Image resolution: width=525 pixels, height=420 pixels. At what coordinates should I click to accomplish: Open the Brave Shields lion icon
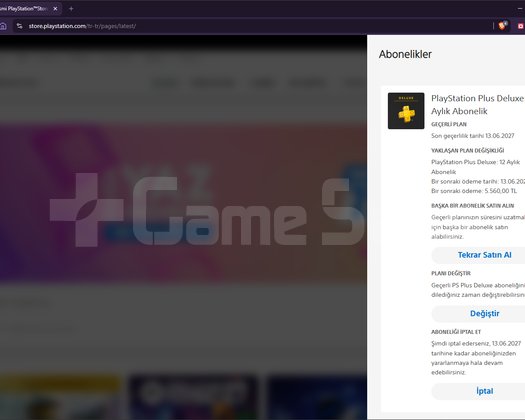click(x=503, y=25)
